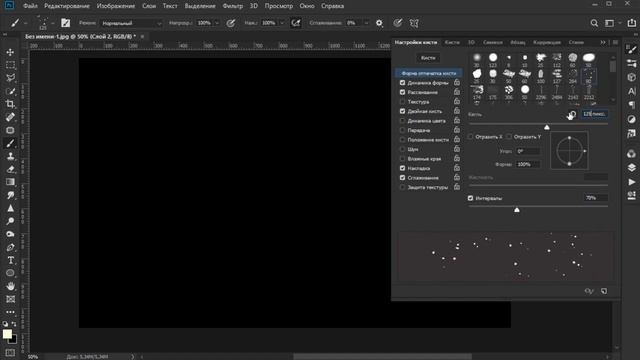The height and width of the screenshot is (360, 640).
Task: Switch to the Коррекция tab
Action: [547, 42]
